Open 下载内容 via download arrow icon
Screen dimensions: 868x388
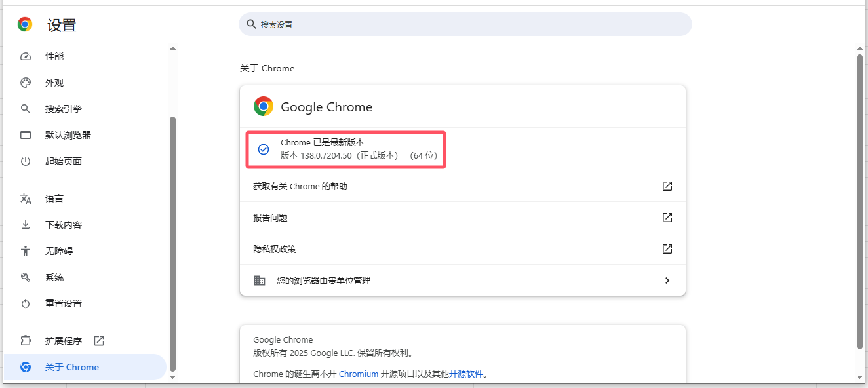26,225
